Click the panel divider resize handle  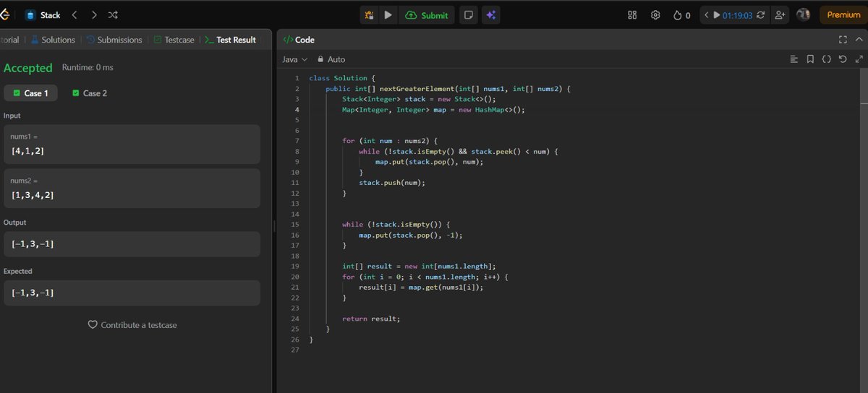coord(274,226)
